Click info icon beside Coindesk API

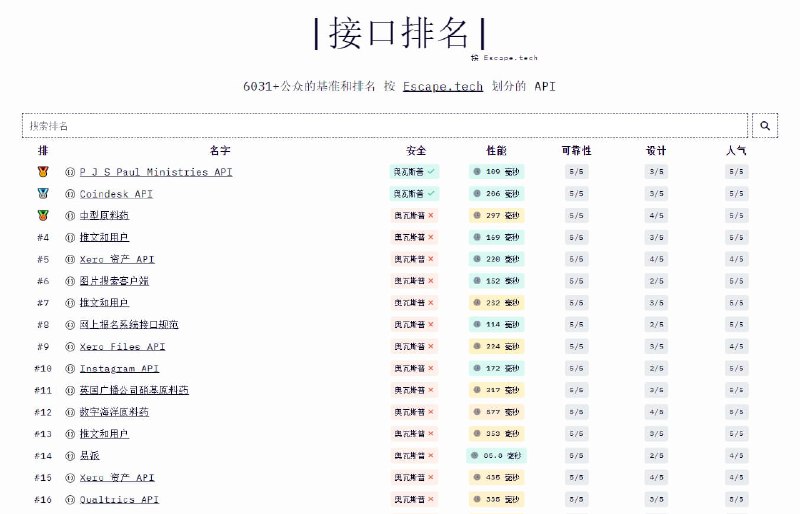[70, 194]
